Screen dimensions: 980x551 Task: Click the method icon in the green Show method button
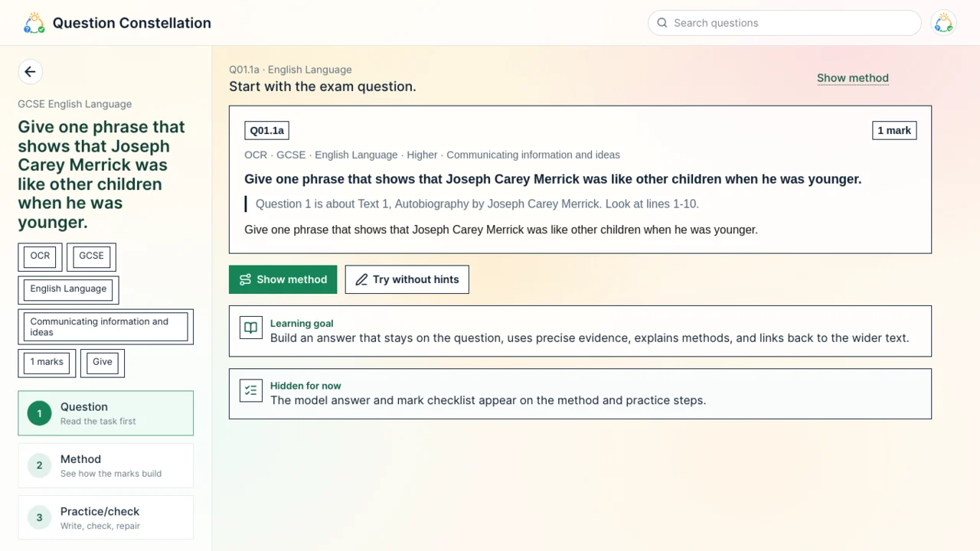(x=245, y=280)
